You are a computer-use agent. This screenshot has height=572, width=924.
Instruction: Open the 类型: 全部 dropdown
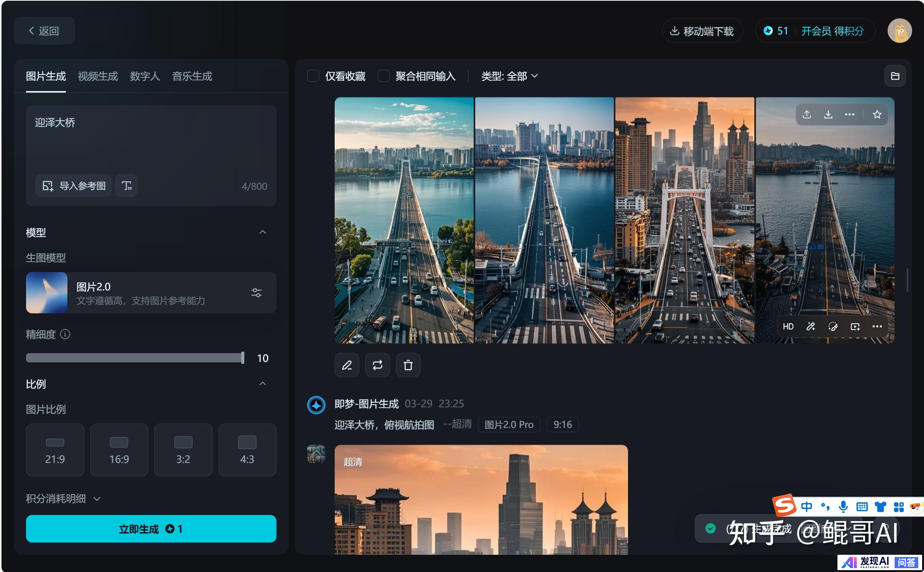point(509,76)
